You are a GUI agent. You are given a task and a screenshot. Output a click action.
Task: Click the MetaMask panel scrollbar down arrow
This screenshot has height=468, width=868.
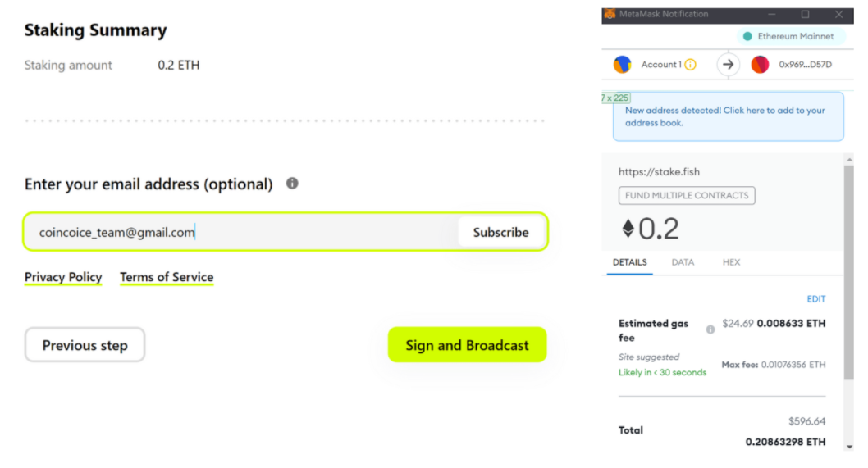coord(848,446)
